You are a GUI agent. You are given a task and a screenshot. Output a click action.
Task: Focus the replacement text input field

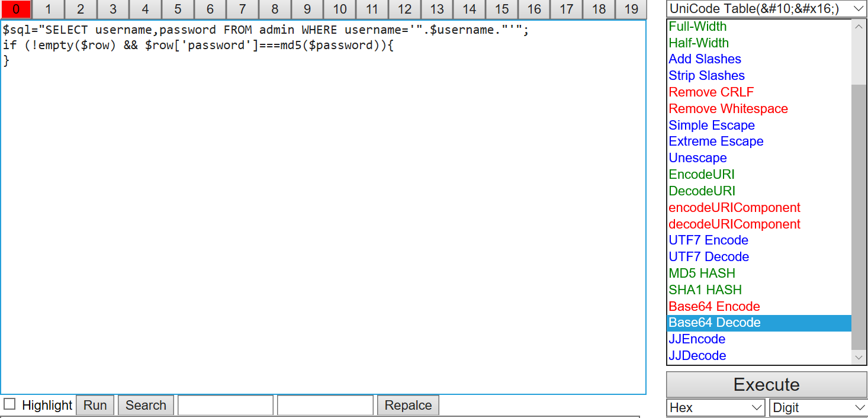pos(325,405)
